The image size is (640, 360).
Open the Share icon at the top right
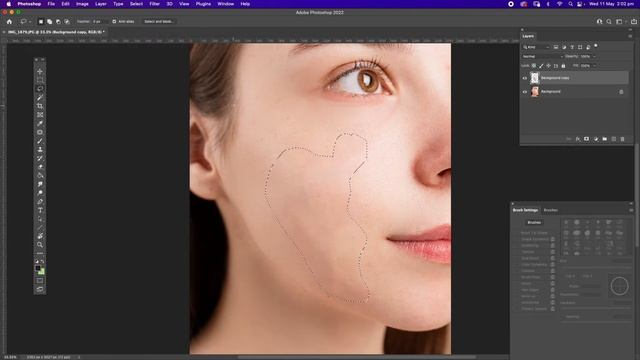[634, 22]
